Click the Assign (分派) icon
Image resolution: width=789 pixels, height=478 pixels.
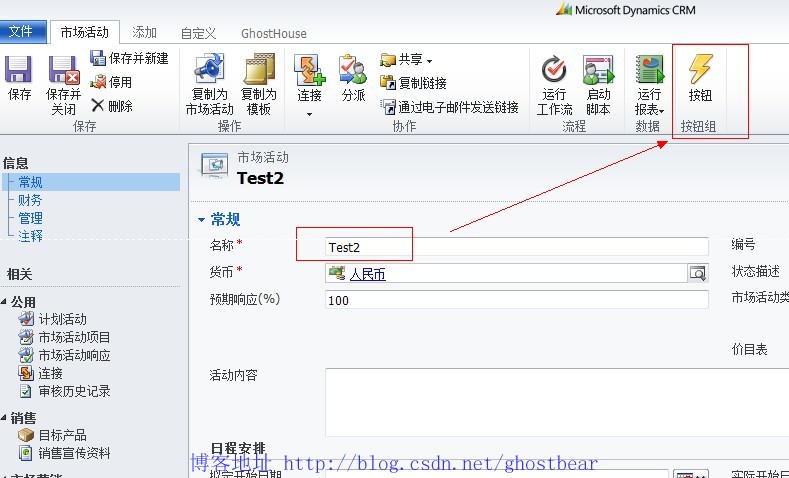(x=353, y=69)
